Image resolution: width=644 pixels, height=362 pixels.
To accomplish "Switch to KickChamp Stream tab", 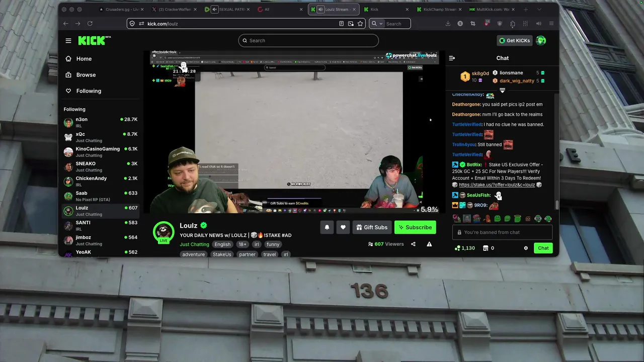I will (x=438, y=10).
